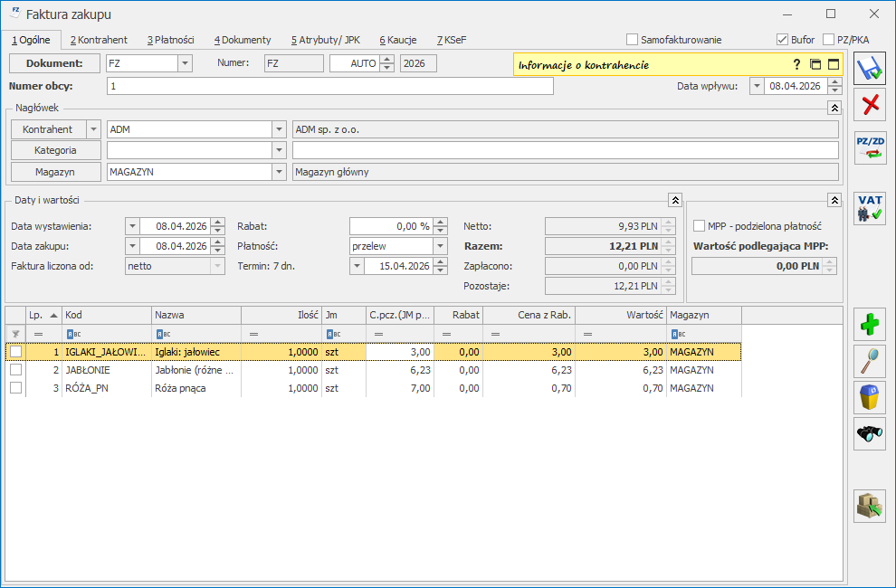The height and width of the screenshot is (588, 896).
Task: Switch to the 3 Płatności tab
Action: (x=170, y=40)
